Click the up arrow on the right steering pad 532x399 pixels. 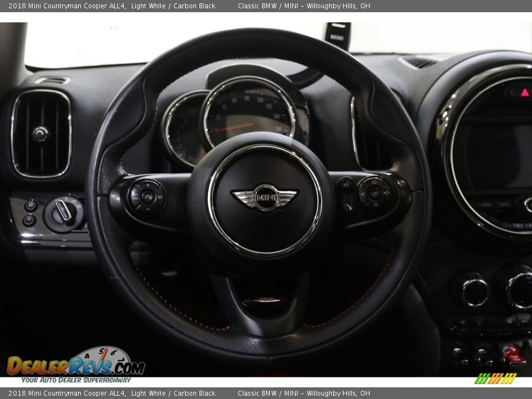(375, 182)
